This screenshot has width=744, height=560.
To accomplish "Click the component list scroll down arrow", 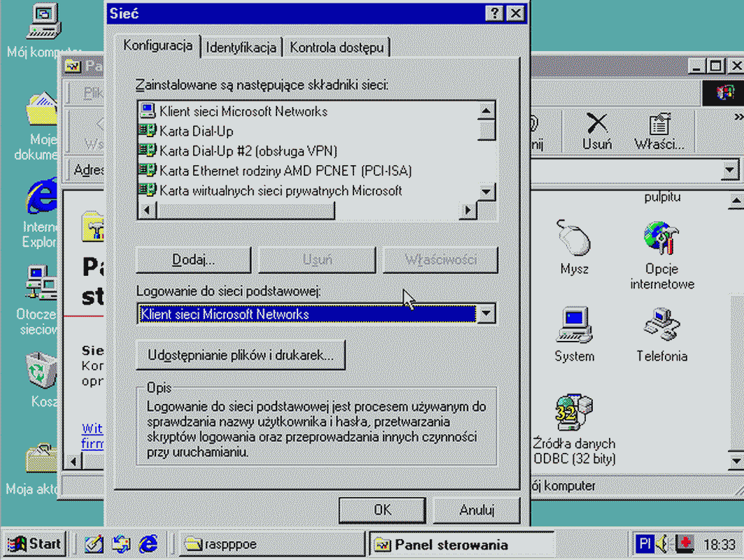I will [x=486, y=192].
